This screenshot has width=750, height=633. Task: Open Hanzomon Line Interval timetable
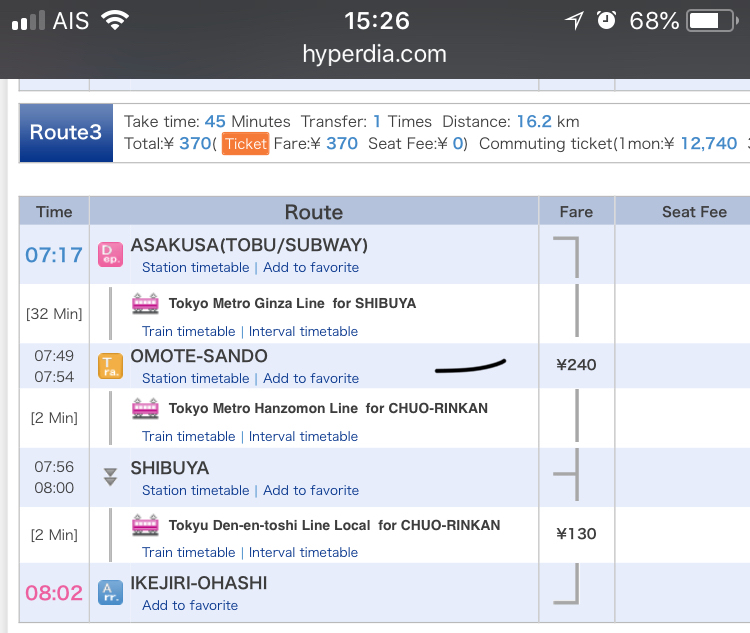pyautogui.click(x=303, y=436)
